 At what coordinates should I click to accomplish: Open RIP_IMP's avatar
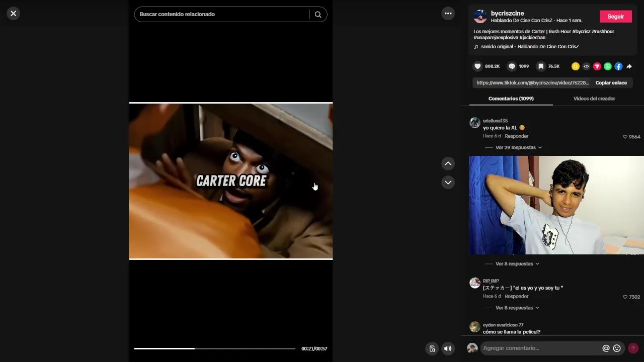[475, 283]
